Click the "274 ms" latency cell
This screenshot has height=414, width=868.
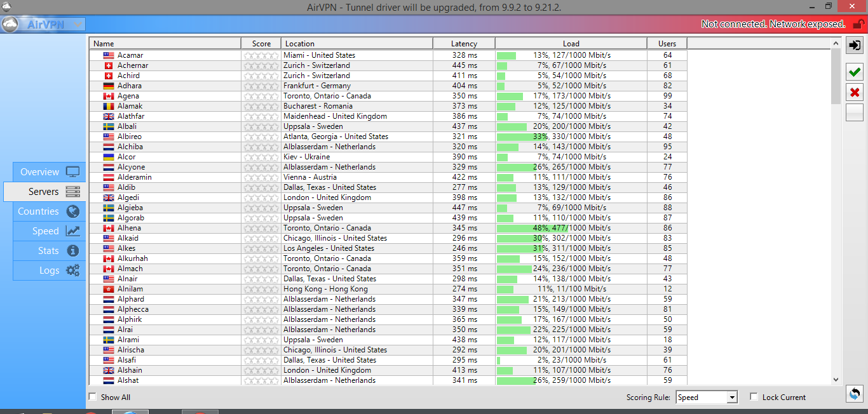pos(465,289)
